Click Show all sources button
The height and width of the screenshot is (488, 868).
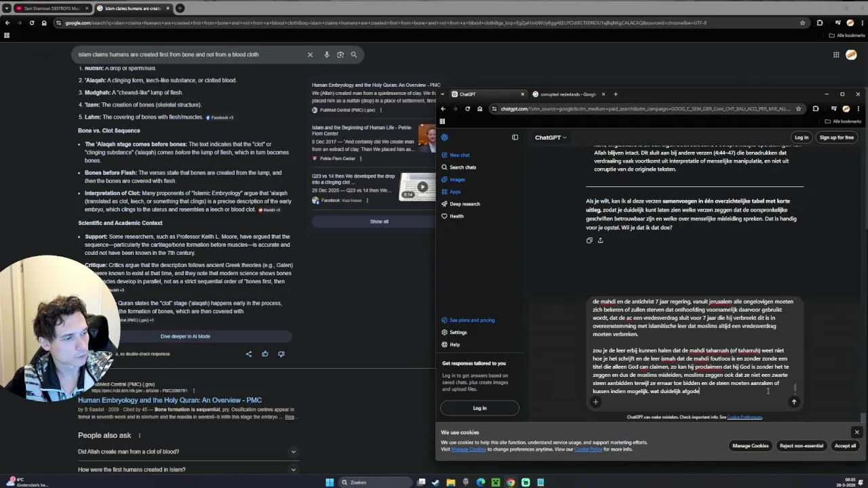[x=379, y=222]
